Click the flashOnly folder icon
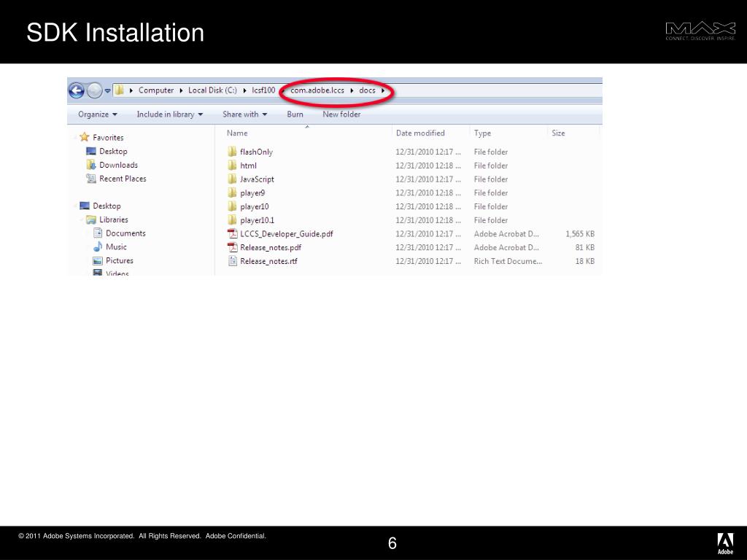Image resolution: width=747 pixels, height=560 pixels. tap(232, 152)
